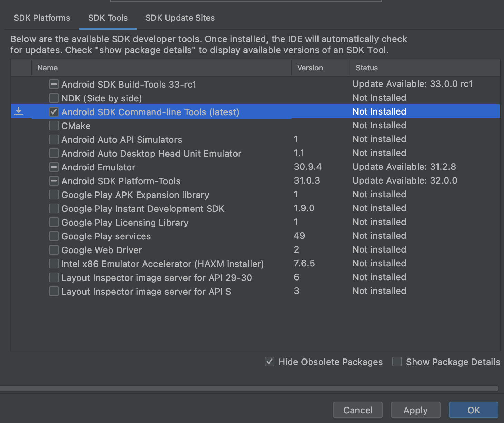Toggle Android SDK Build-Tools 33-rc1 checkbox

tap(53, 84)
